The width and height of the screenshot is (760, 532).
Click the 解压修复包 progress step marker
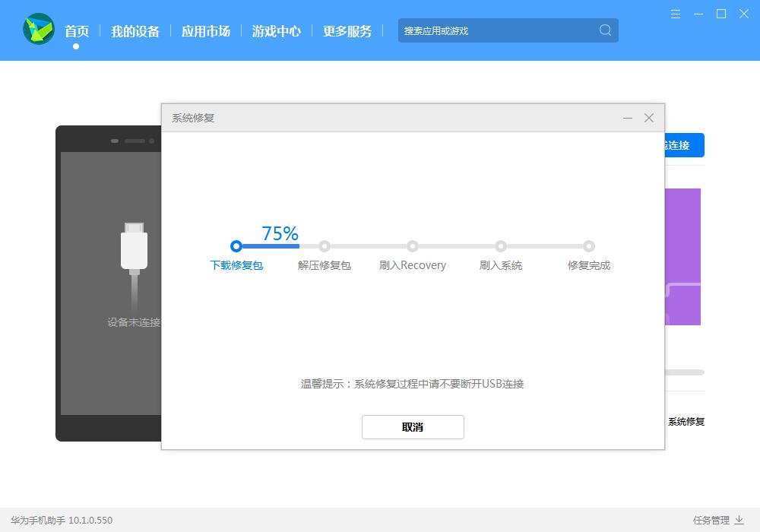(325, 246)
